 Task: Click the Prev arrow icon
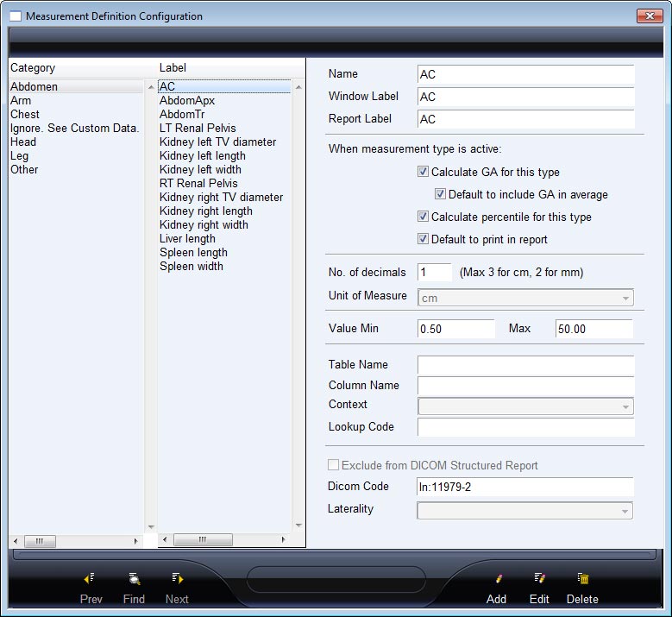pos(90,579)
